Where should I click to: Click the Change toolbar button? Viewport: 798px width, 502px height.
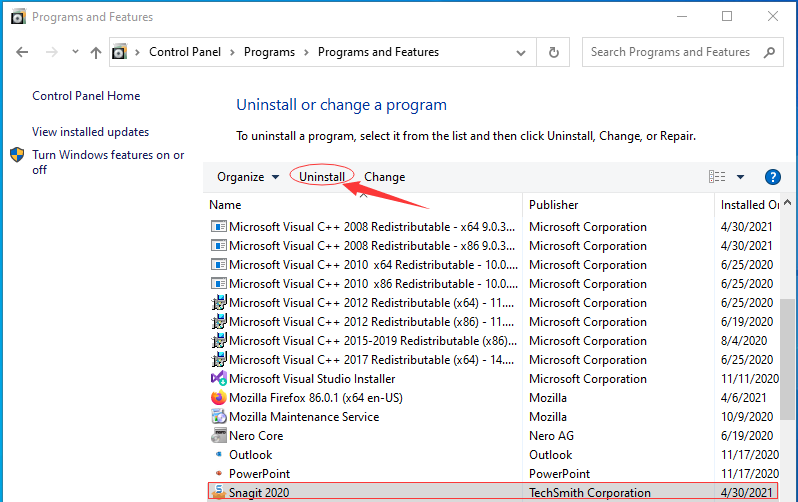(384, 177)
